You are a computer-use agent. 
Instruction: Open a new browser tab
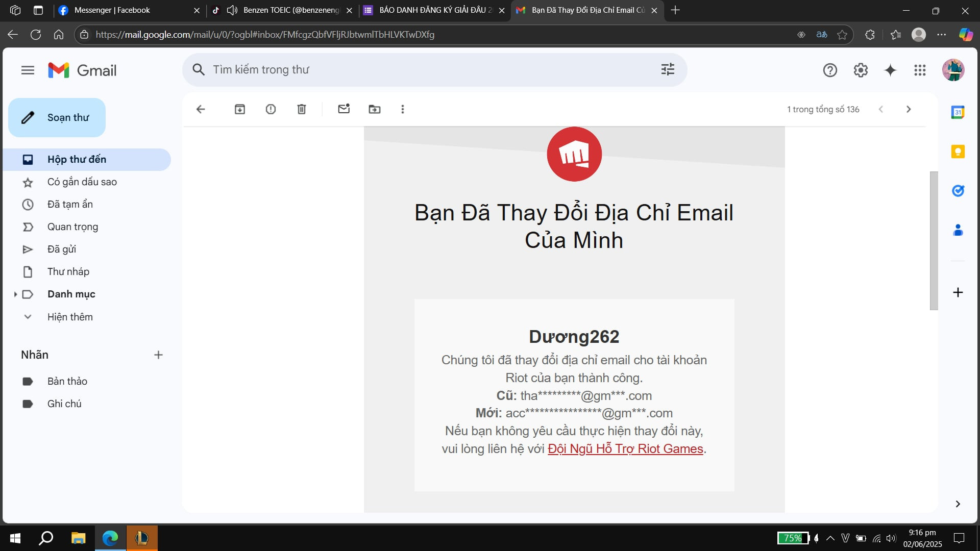click(x=675, y=10)
